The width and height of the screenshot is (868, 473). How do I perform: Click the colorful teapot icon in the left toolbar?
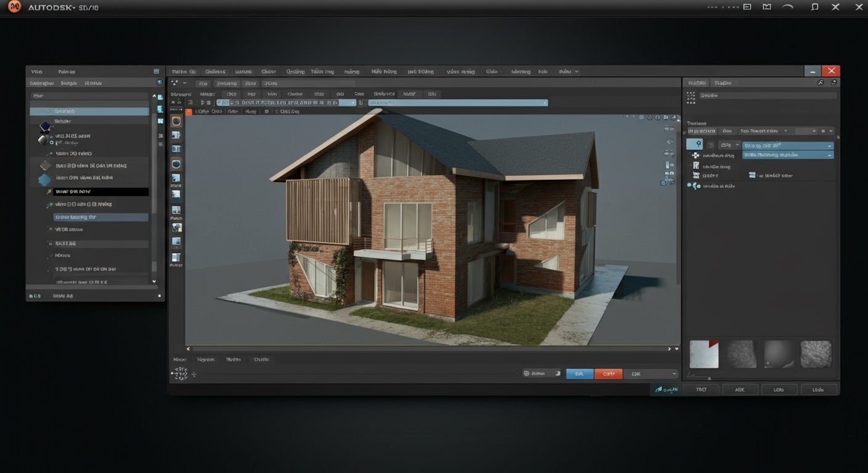pos(176,225)
